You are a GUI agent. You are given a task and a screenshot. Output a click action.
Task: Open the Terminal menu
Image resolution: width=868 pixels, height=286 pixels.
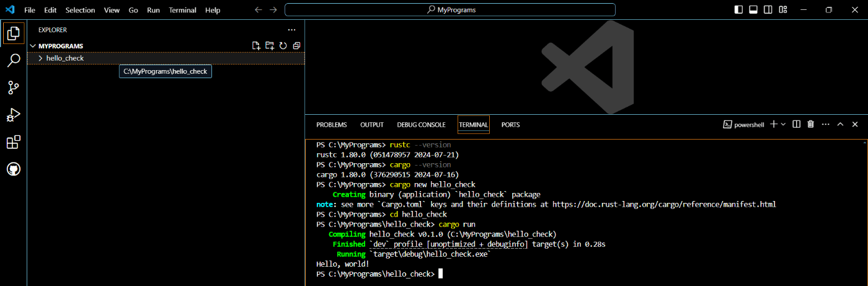pos(183,10)
